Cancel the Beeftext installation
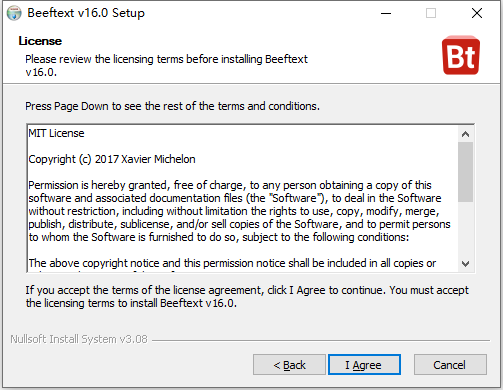 (450, 365)
